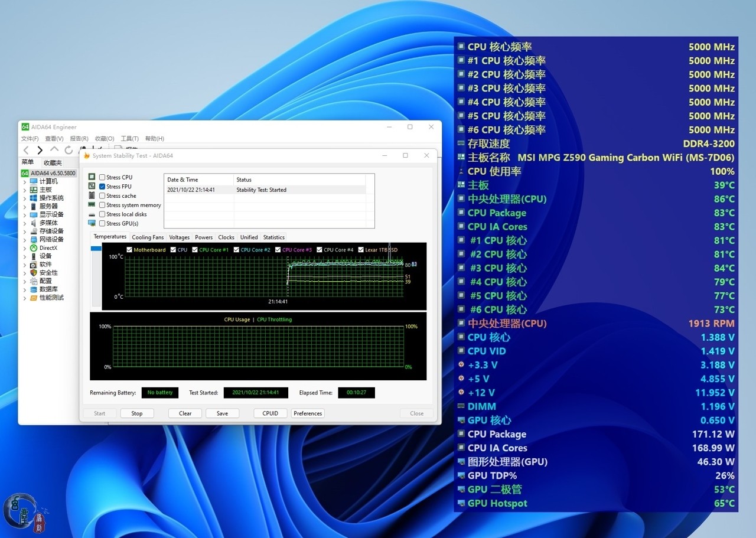The width and height of the screenshot is (756, 538).
Task: Click the Clear button
Action: [185, 413]
